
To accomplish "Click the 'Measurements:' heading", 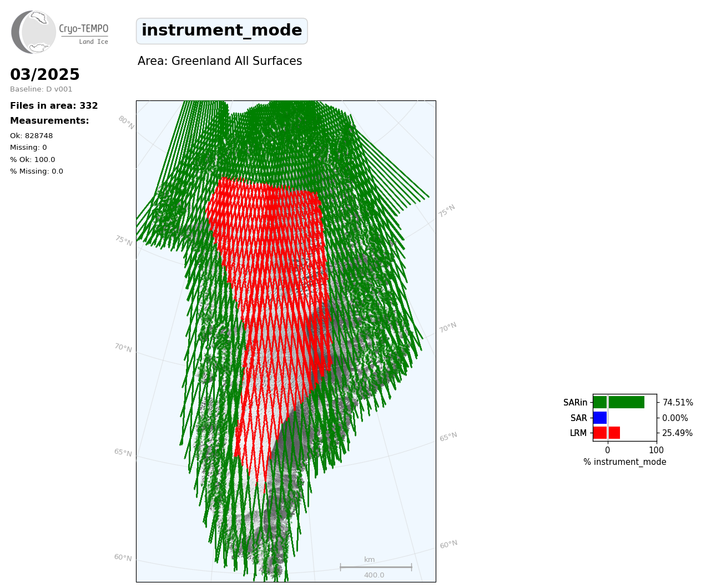I will pos(49,121).
